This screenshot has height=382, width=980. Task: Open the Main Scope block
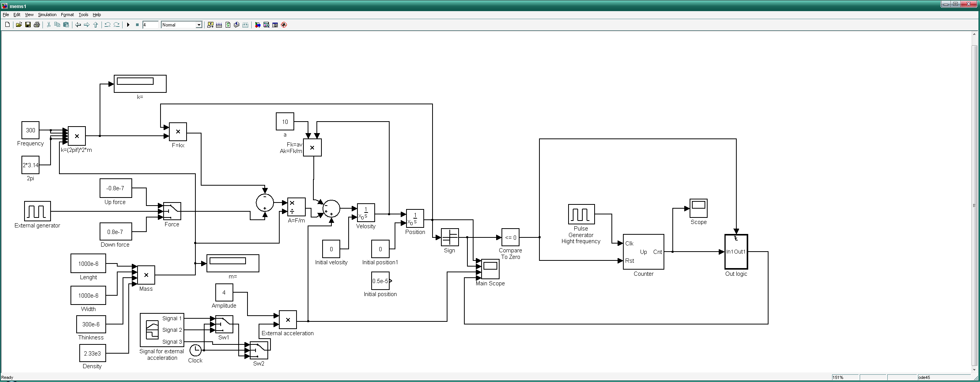(x=490, y=269)
